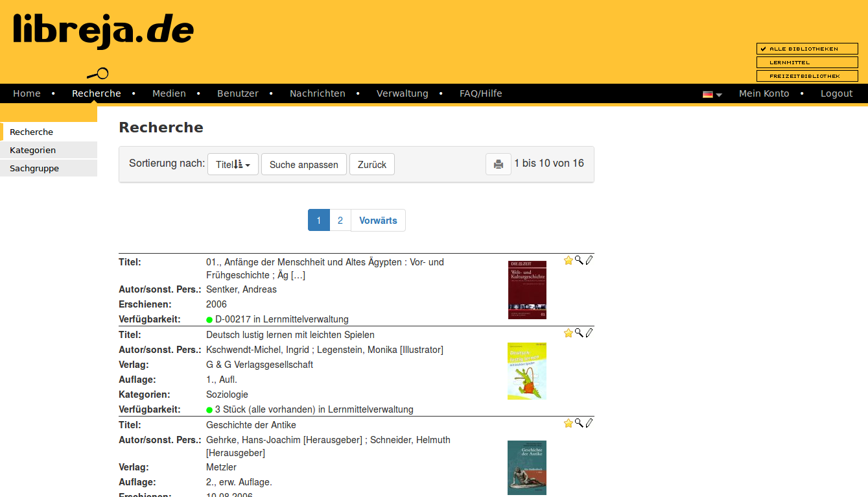
Task: Select the German flag language icon
Action: (x=707, y=93)
